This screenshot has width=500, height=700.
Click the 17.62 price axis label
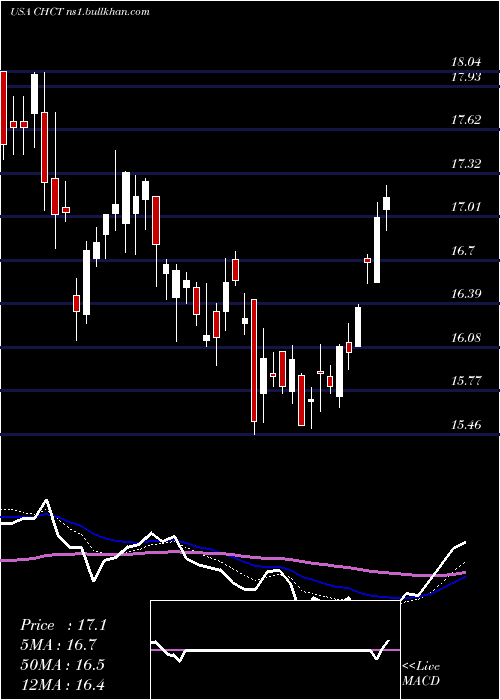[x=466, y=120]
